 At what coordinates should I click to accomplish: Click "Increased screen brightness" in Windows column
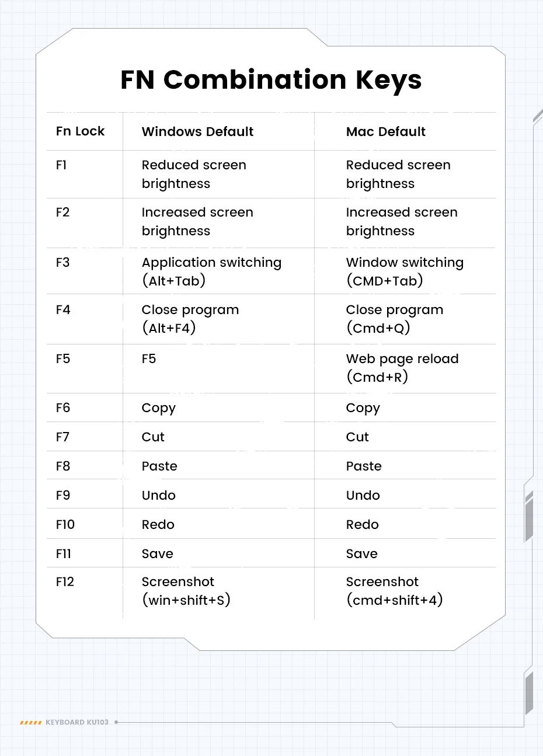[197, 221]
